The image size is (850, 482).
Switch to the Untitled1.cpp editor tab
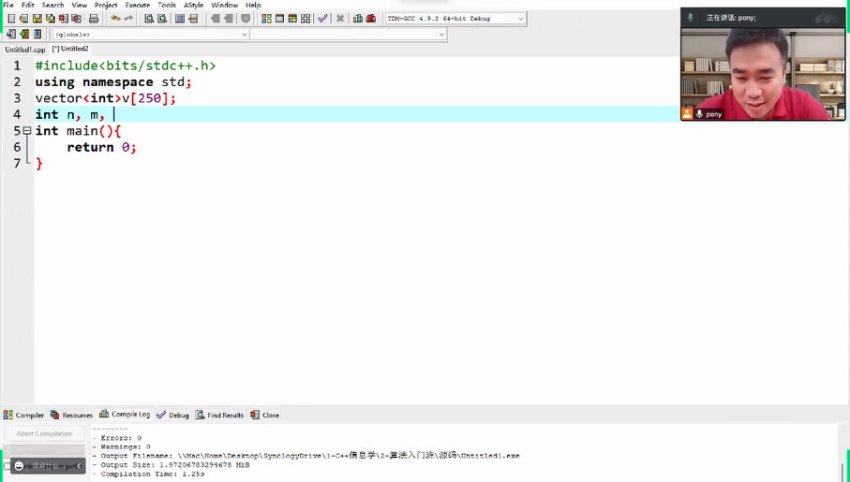[25, 48]
